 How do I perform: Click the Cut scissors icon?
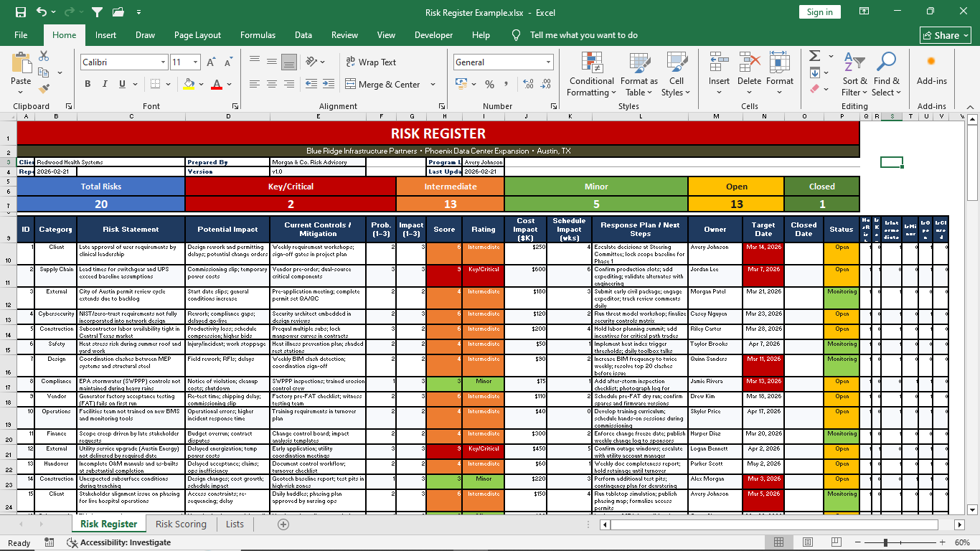[x=44, y=56]
